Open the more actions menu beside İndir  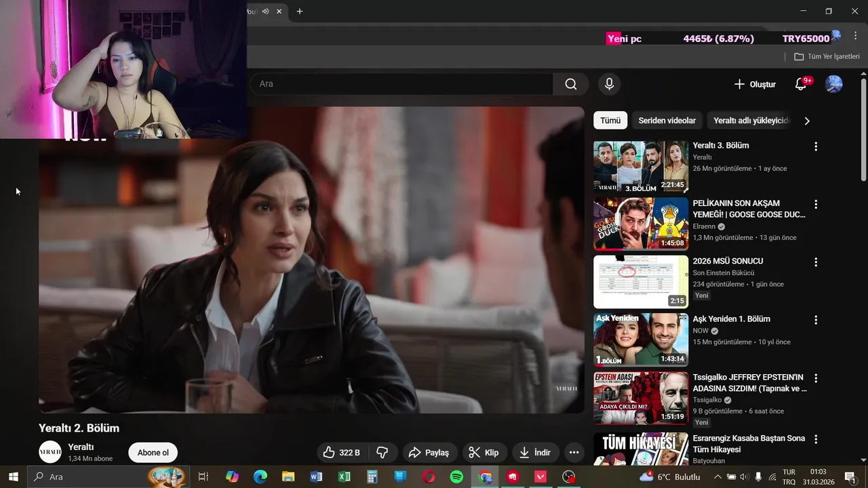point(574,453)
